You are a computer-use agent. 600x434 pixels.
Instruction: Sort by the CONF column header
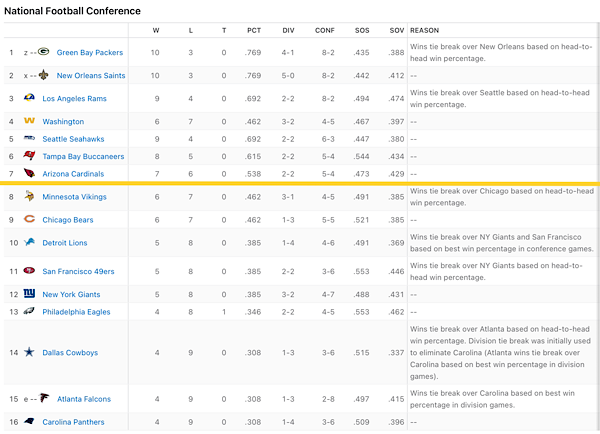324,30
